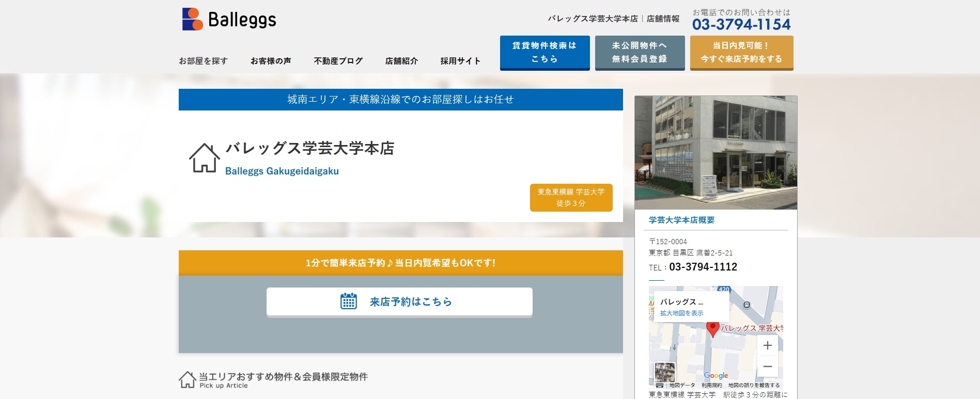
Task: Click the address 東京都 目黒区 鷹番2-5-21
Action: pos(691,253)
